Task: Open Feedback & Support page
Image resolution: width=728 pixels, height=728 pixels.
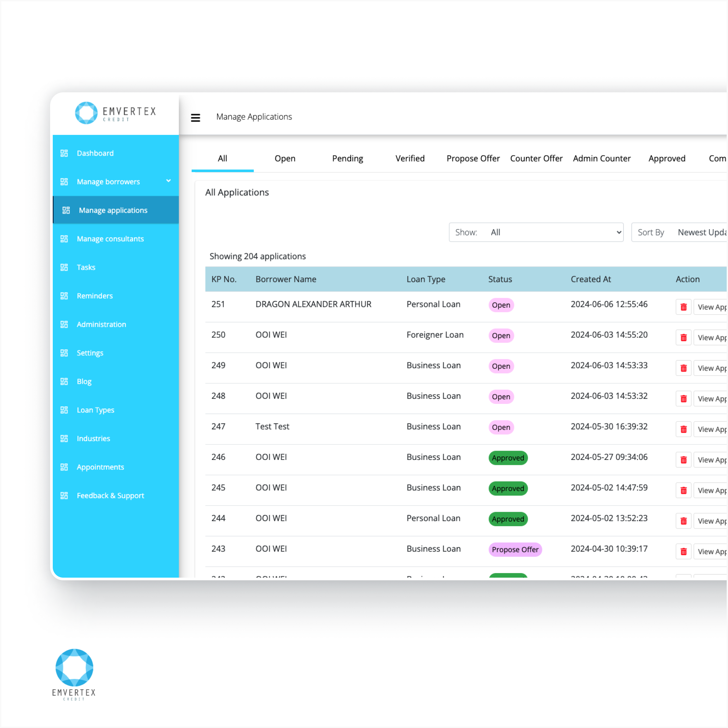Action: tap(116, 496)
